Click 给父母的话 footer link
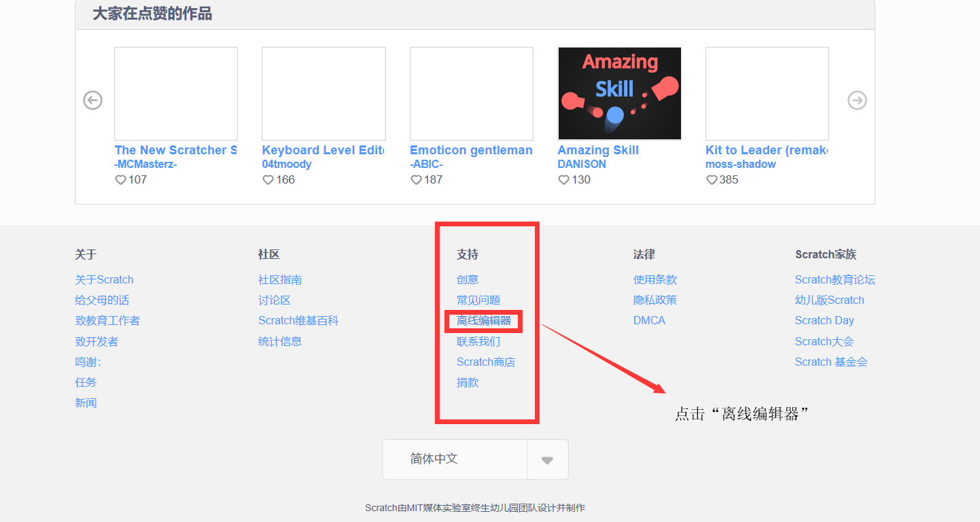The width and height of the screenshot is (980, 522). tap(102, 300)
